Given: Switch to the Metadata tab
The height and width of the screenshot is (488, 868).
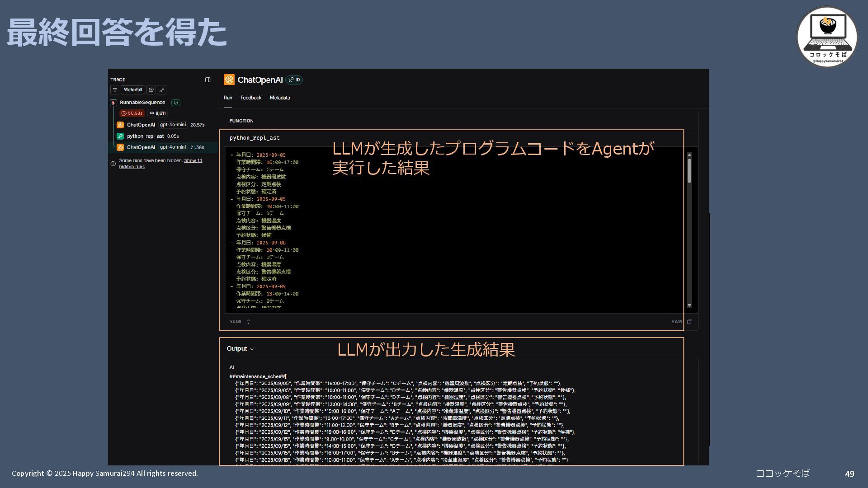Looking at the screenshot, I should (x=280, y=98).
